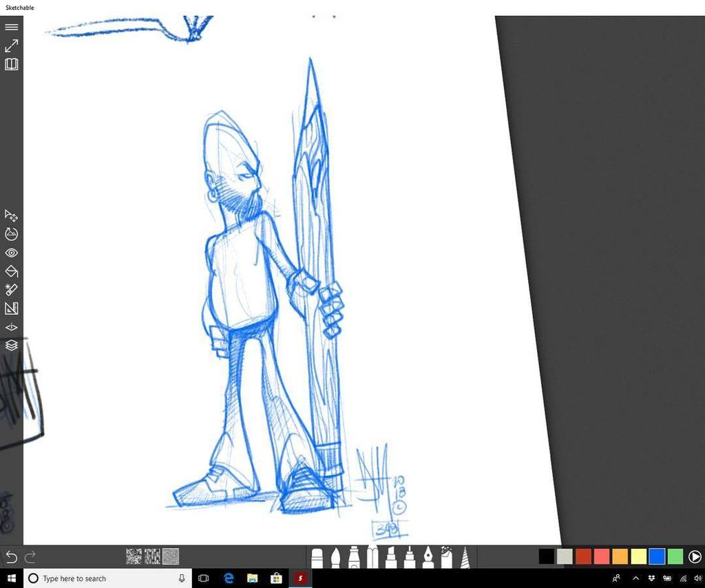Pick the light gray color swatch
This screenshot has width=705, height=588.
coord(565,556)
